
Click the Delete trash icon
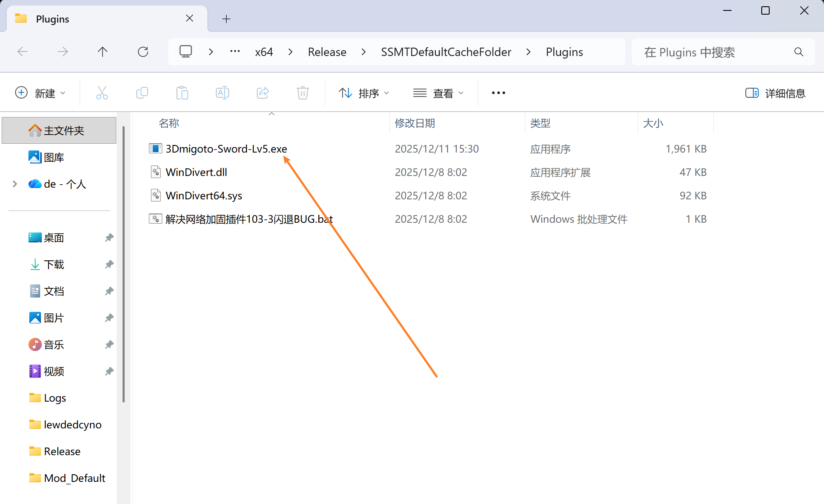click(x=303, y=93)
